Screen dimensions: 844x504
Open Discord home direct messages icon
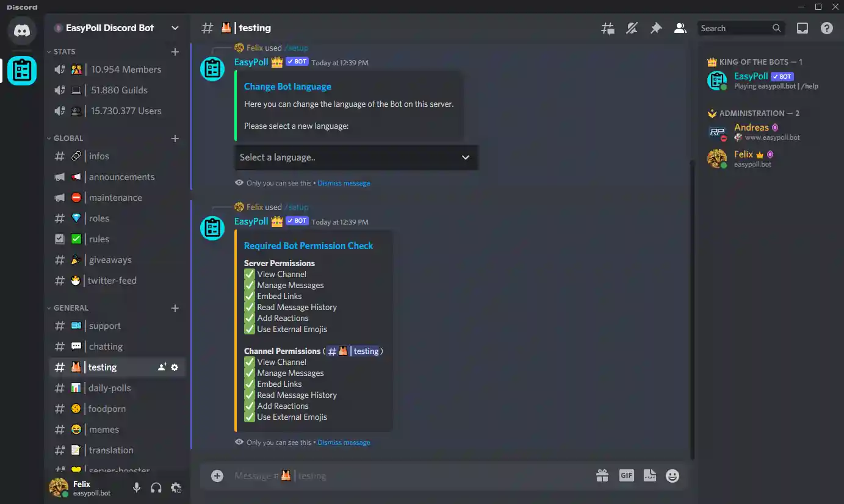point(22,31)
